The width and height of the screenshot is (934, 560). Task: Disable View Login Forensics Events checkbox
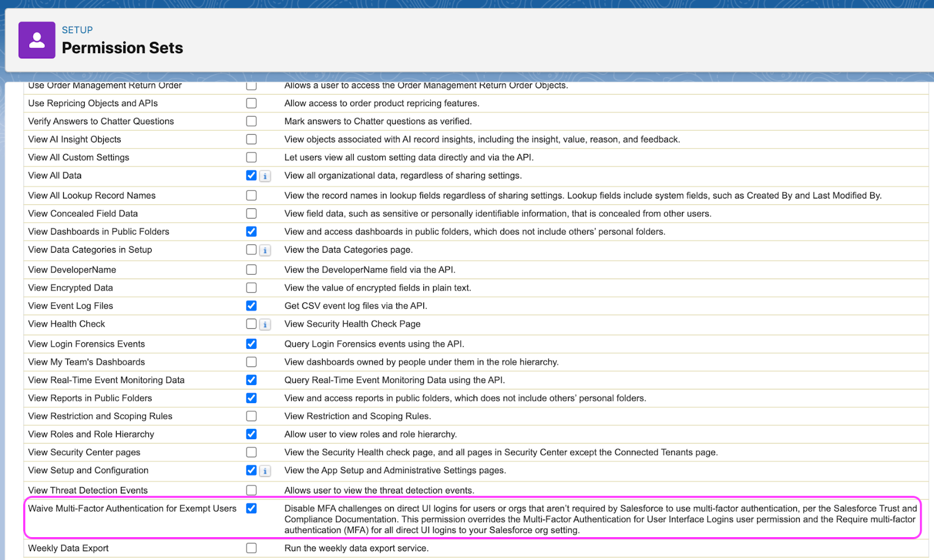pyautogui.click(x=252, y=344)
